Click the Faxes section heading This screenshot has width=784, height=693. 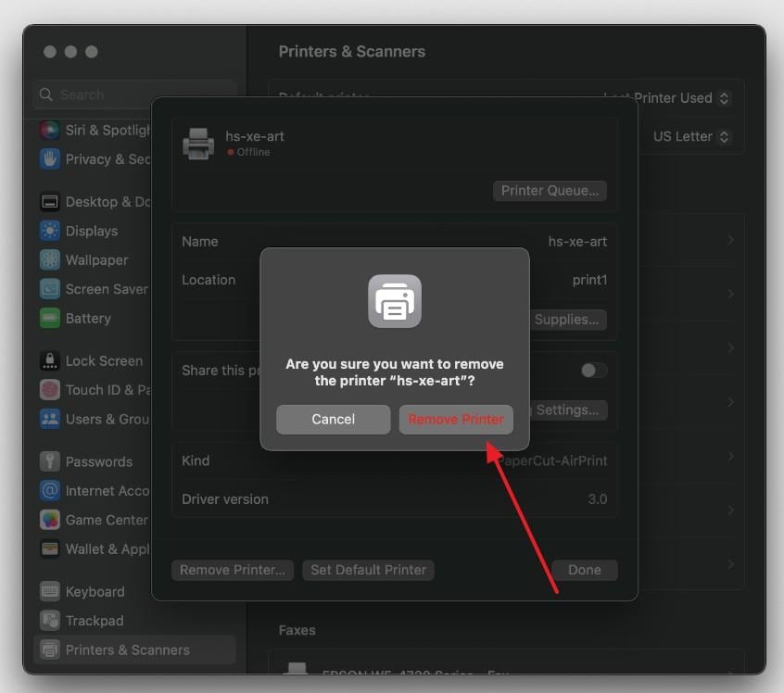pos(297,630)
